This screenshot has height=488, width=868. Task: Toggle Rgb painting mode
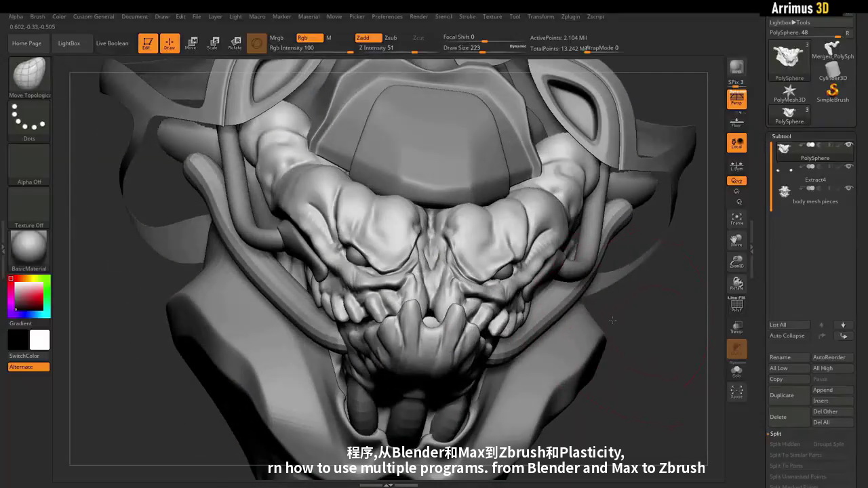309,38
